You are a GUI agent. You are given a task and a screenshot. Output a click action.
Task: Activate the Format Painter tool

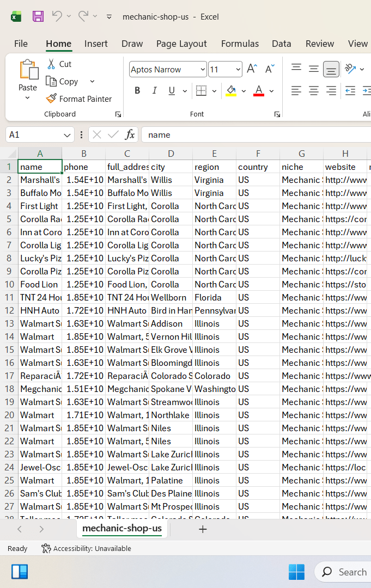tap(79, 99)
